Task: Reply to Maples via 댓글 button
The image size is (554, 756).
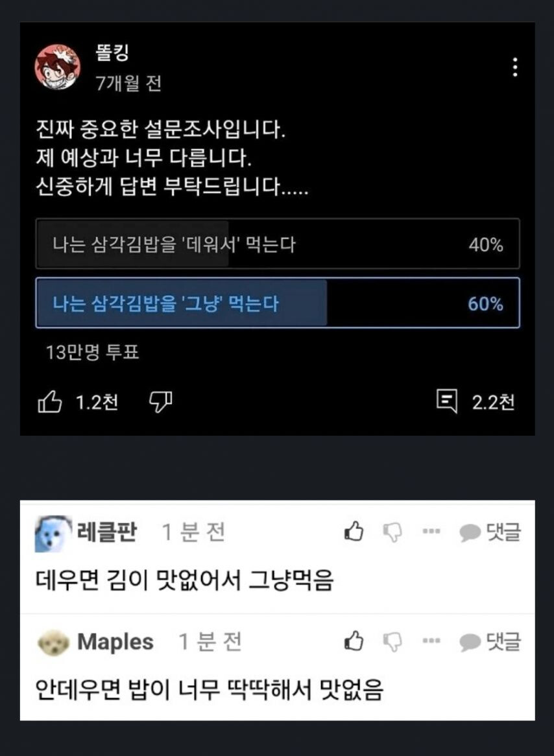Action: 490,641
